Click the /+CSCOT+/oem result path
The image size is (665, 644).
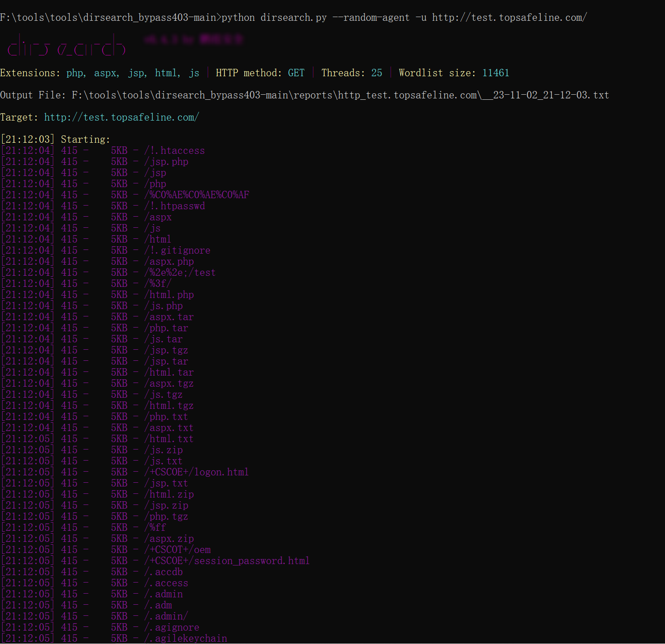click(x=177, y=550)
